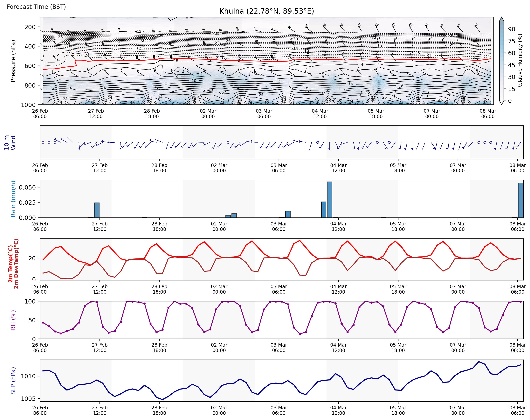The image size is (530, 420).
Task: Click the 'RH (%)' axis label
Action: tap(13, 320)
